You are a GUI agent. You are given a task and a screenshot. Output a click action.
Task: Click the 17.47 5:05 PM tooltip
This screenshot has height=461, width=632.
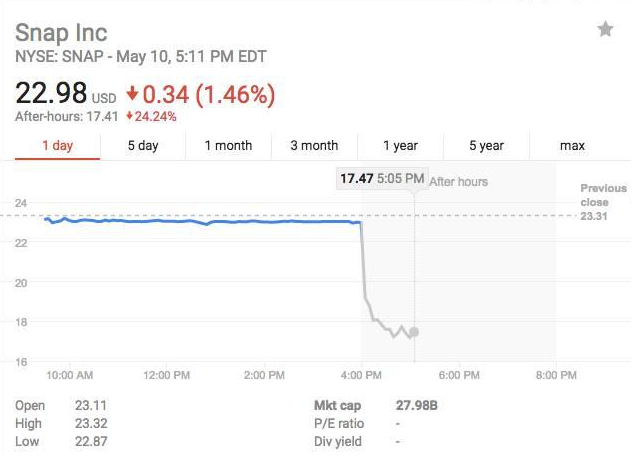coord(382,179)
